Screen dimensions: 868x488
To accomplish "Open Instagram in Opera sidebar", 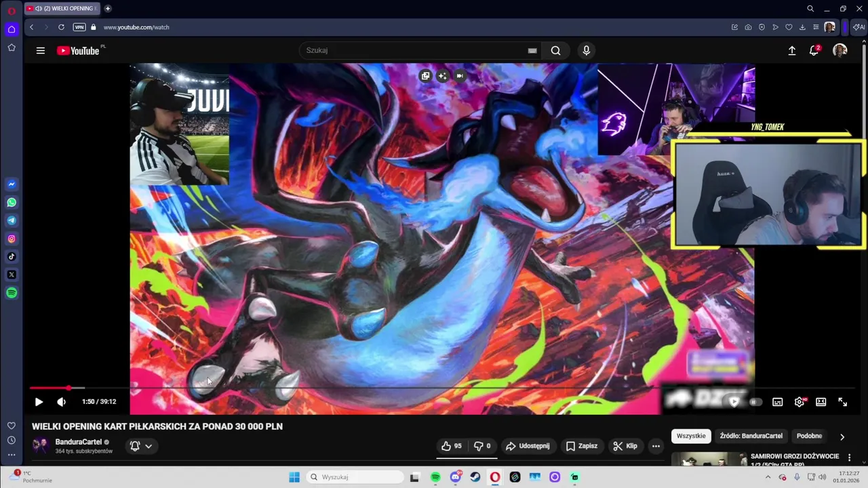I will pos(12,239).
